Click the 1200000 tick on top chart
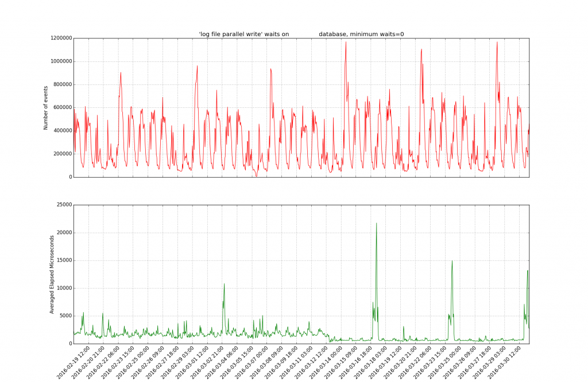Screen dimensions: 588x382 coord(60,38)
